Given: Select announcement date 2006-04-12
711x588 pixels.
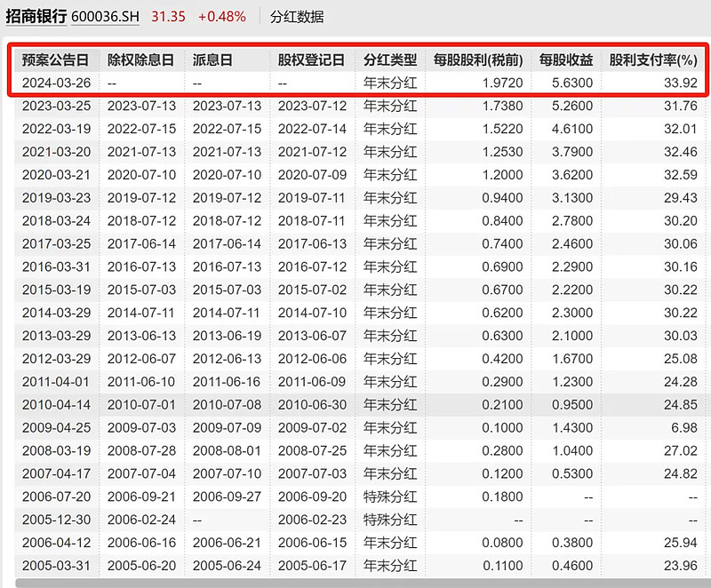Looking at the screenshot, I should pyautogui.click(x=56, y=543).
